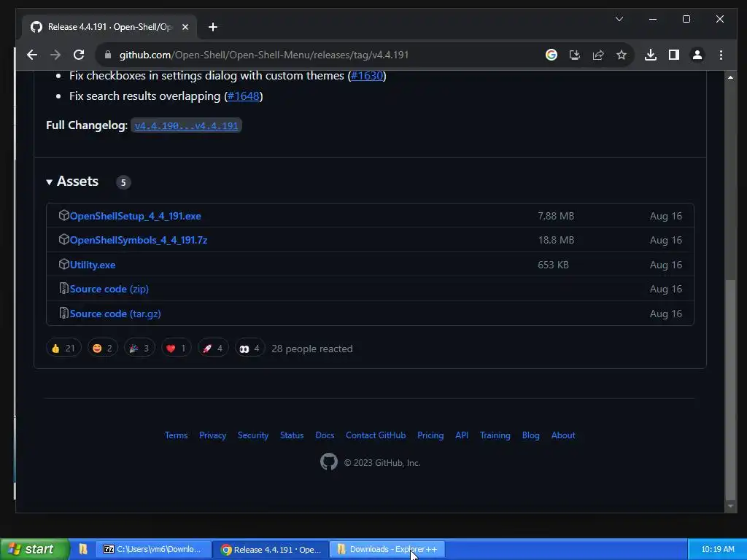Toggle the laugh reaction (2)
This screenshot has width=747, height=560.
pyautogui.click(x=102, y=349)
